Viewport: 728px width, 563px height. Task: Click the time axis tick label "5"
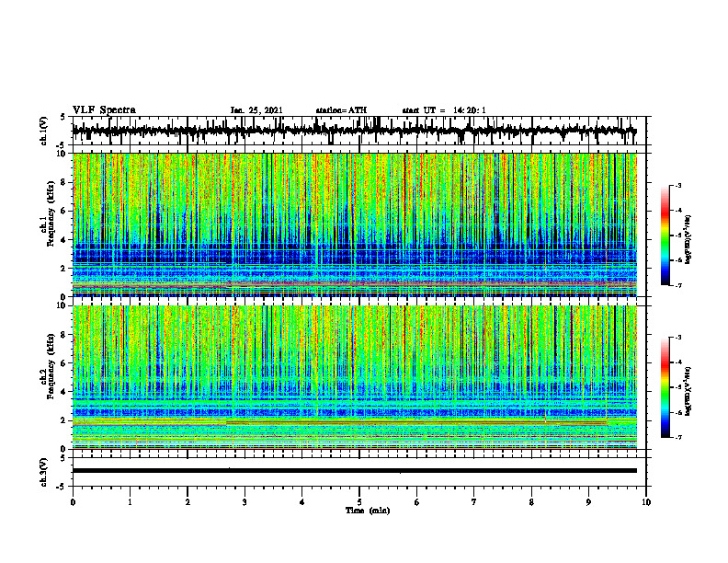(359, 502)
